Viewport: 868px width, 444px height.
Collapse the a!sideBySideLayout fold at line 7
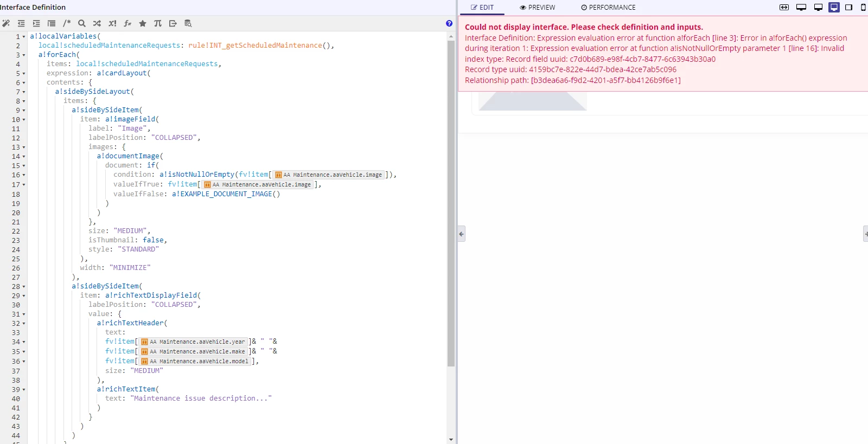point(24,92)
